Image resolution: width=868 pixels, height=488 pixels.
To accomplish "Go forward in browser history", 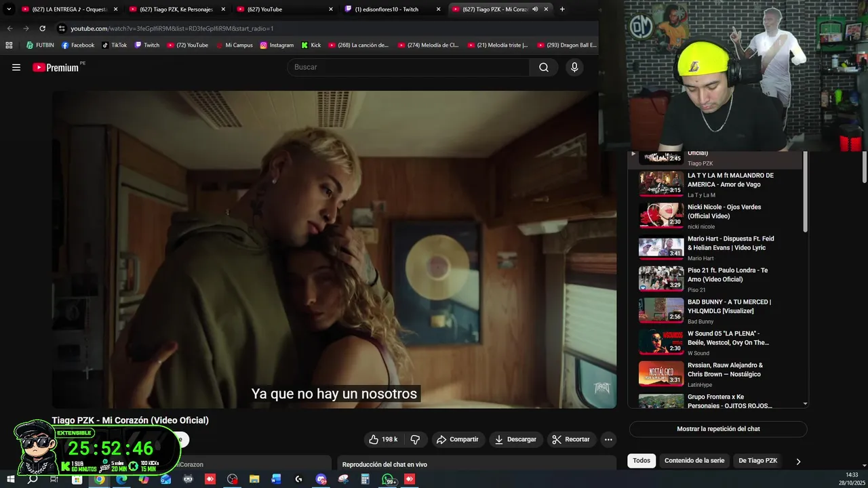I will tap(26, 28).
